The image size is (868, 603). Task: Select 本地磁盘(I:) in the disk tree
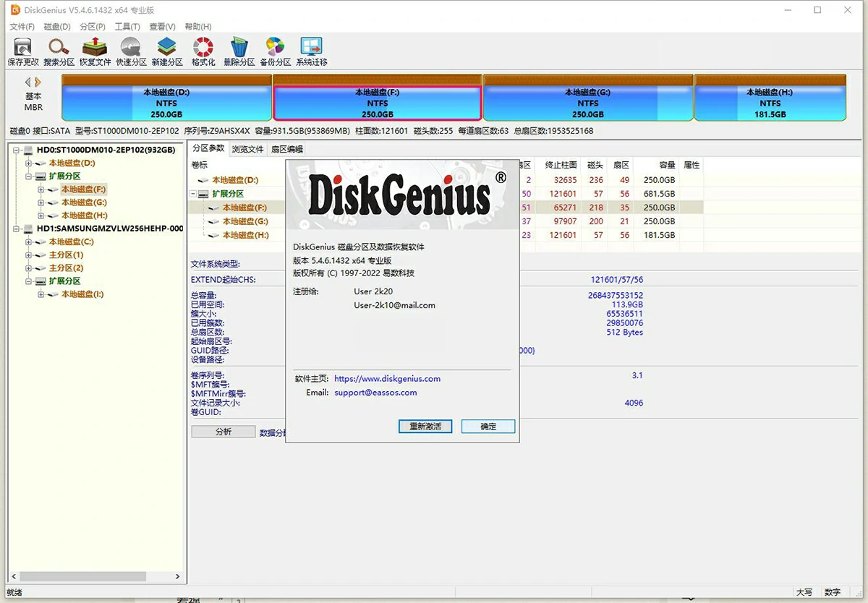coord(82,294)
